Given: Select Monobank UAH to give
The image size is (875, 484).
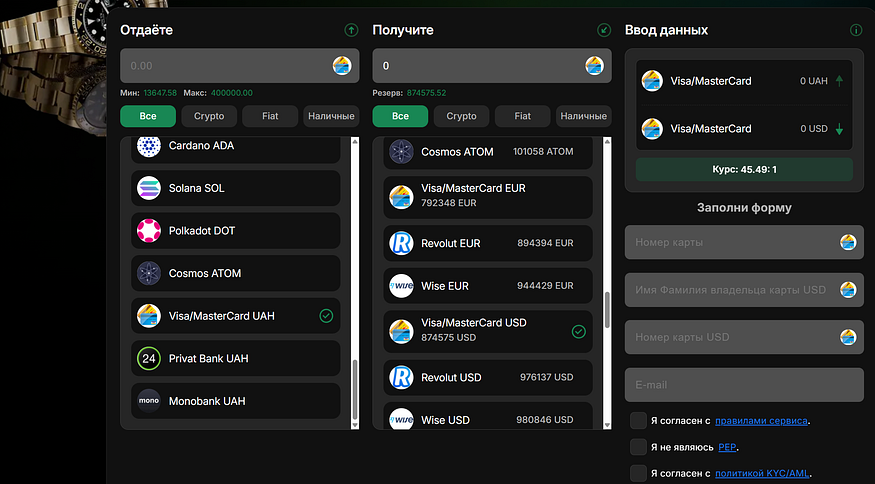Looking at the screenshot, I should pyautogui.click(x=235, y=401).
